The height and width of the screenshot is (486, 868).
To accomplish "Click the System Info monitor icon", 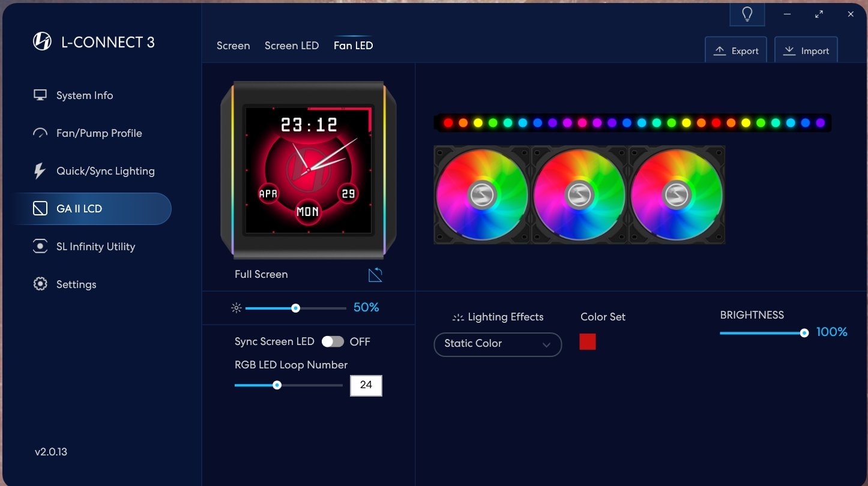I will 40,95.
